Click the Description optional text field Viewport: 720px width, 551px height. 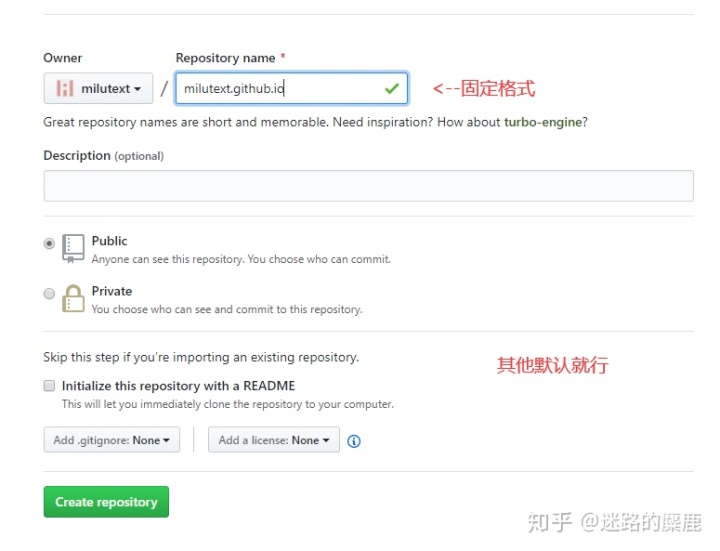pos(369,186)
